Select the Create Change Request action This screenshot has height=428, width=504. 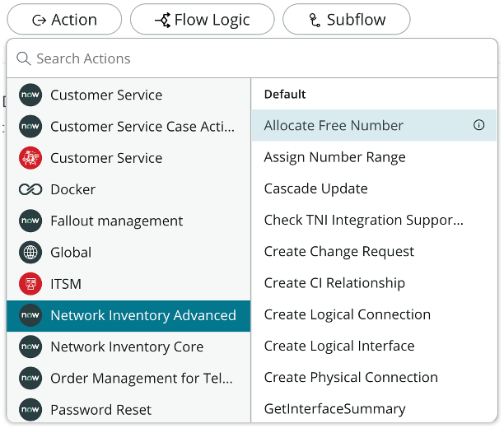coord(374,251)
